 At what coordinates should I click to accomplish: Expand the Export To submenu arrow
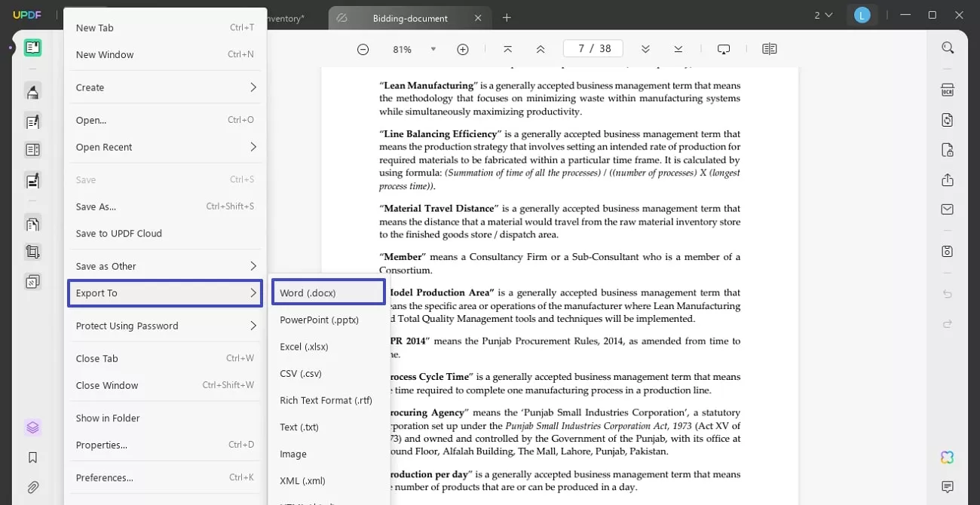(x=253, y=293)
